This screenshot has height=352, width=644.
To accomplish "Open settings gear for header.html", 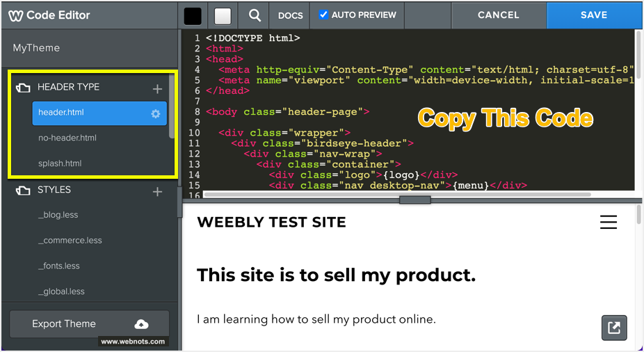I will pos(155,114).
